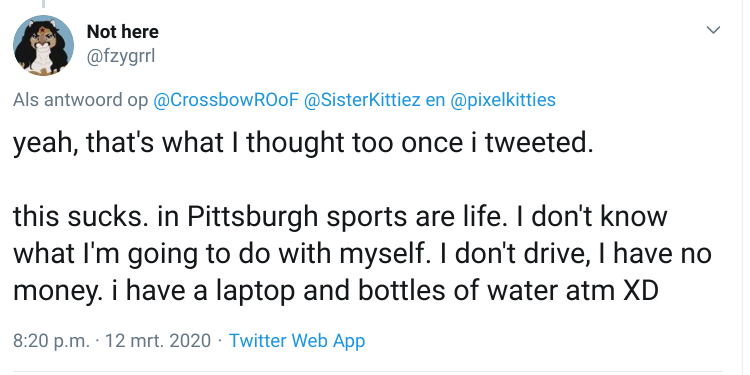Visit the @fzygrrl handle link
This screenshot has width=750, height=375.
(x=121, y=57)
